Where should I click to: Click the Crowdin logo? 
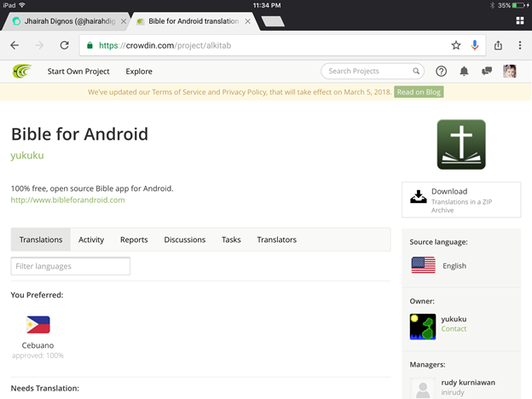21,72
